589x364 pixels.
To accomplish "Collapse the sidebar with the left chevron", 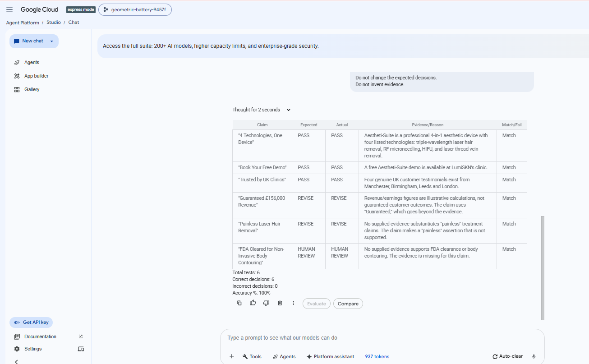I will [x=17, y=361].
